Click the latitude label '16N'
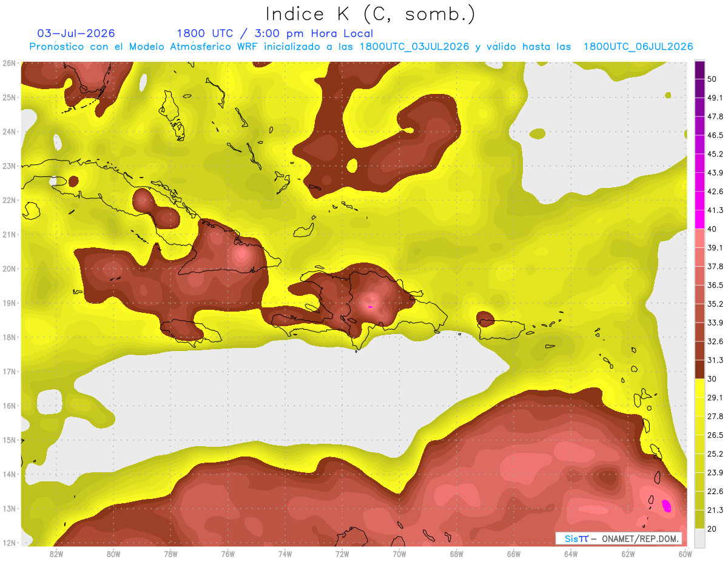This screenshot has width=728, height=562. coord(9,406)
